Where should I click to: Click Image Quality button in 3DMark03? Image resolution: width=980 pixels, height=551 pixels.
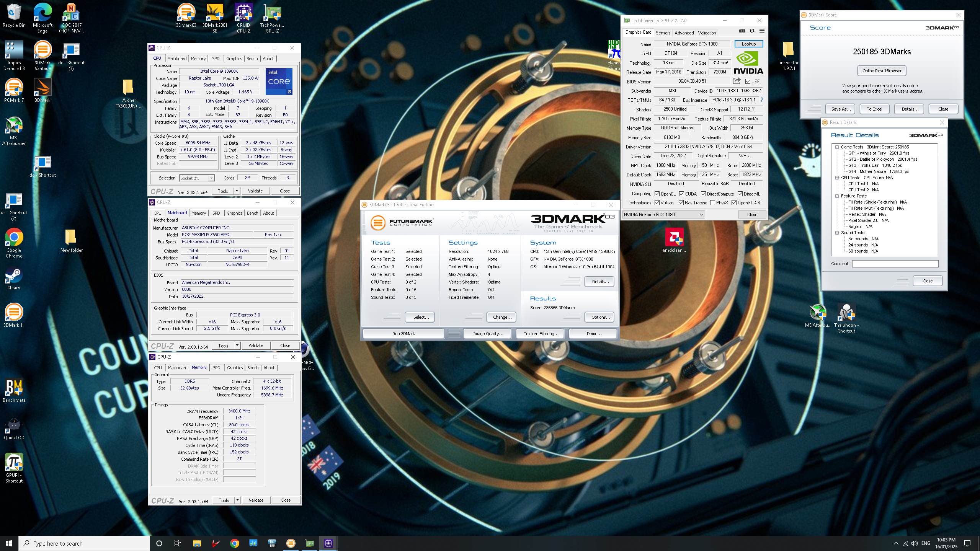point(488,334)
